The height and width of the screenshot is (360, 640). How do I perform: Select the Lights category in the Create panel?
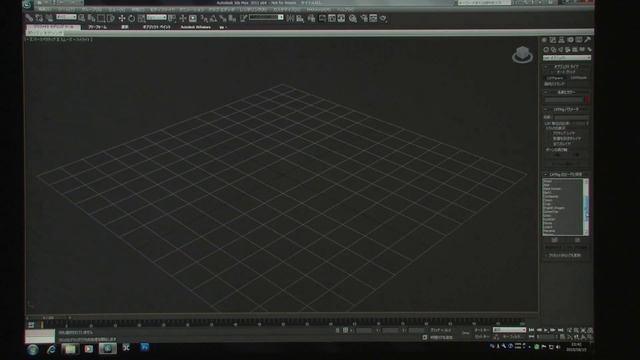[x=561, y=49]
